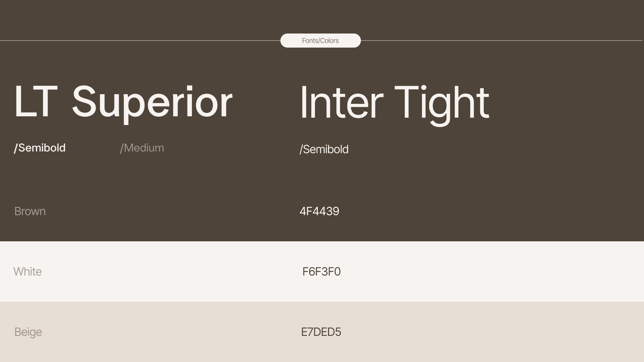Select the Inter Tight /Semibold weight

[324, 149]
